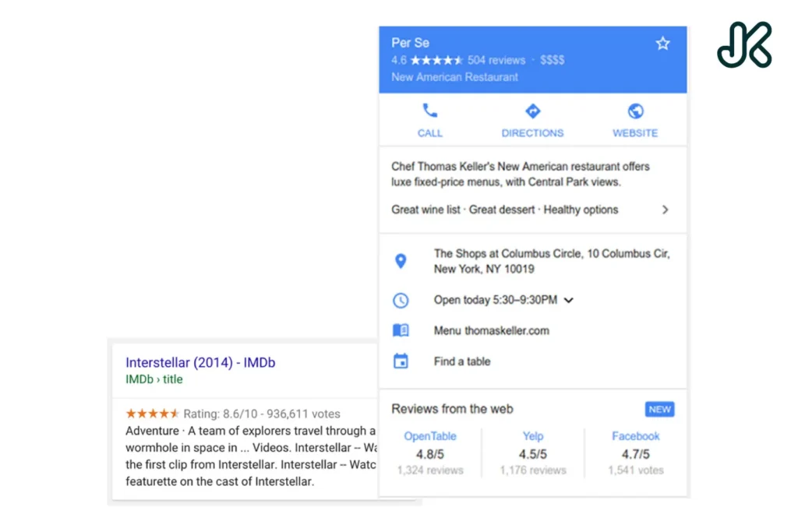Screen dimensions: 798x532
Task: Click 1,176 reviews count
Action: [533, 470]
